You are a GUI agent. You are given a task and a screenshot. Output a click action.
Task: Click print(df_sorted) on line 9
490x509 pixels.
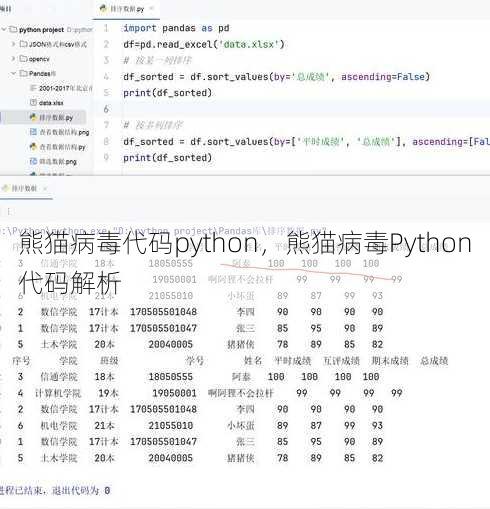tap(167, 158)
